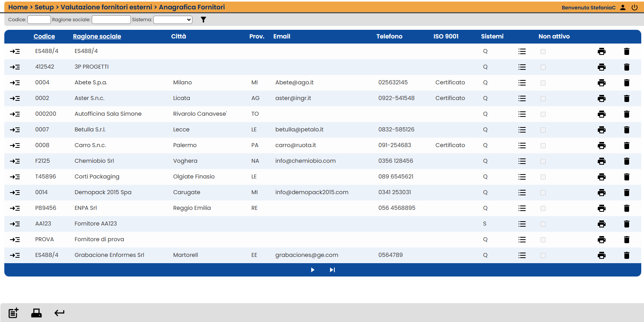Print the Corti Packaging record
This screenshot has width=644, height=322.
(602, 177)
